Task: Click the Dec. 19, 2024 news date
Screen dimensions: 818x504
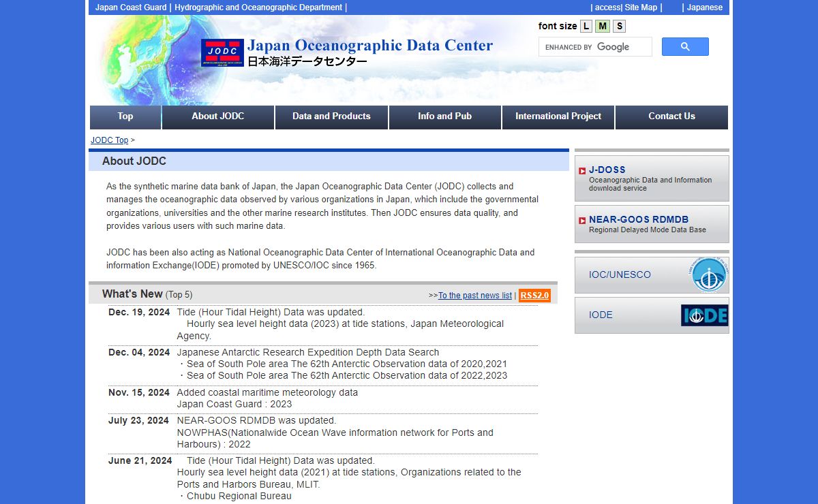Action: tap(139, 313)
